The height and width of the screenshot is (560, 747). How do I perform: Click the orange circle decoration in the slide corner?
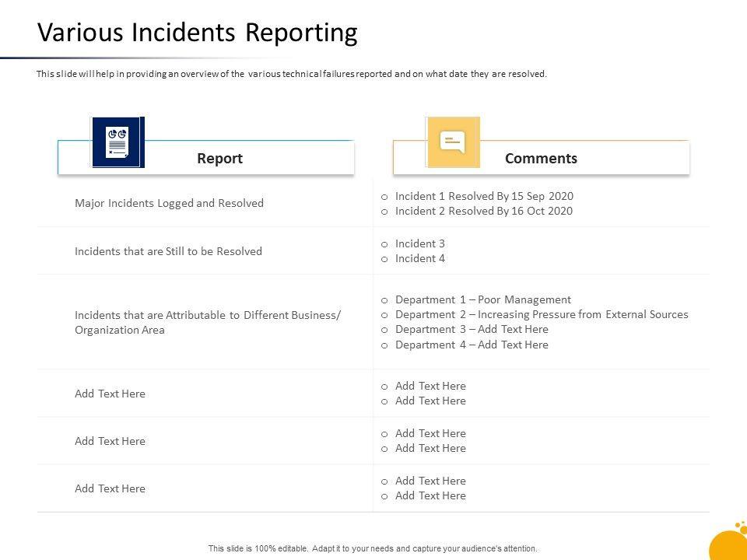(x=729, y=543)
